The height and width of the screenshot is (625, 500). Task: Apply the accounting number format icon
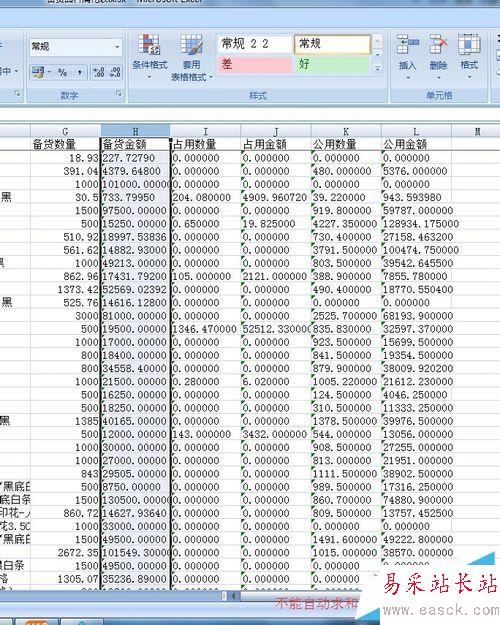(39, 72)
